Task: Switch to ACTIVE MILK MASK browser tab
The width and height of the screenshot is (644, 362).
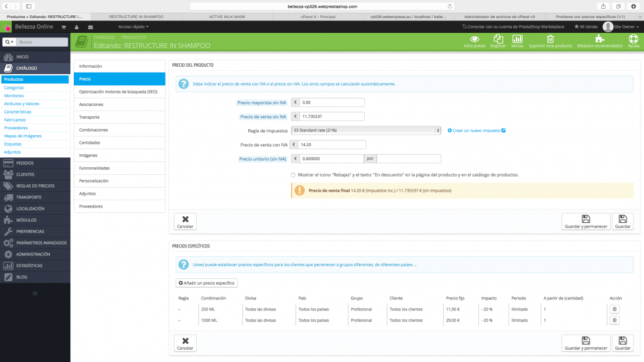Action: point(227,17)
